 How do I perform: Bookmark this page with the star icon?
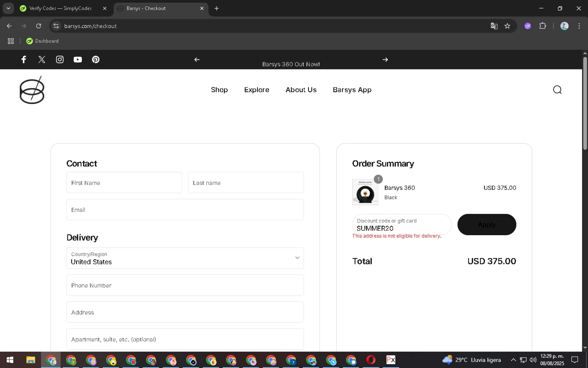coord(507,26)
